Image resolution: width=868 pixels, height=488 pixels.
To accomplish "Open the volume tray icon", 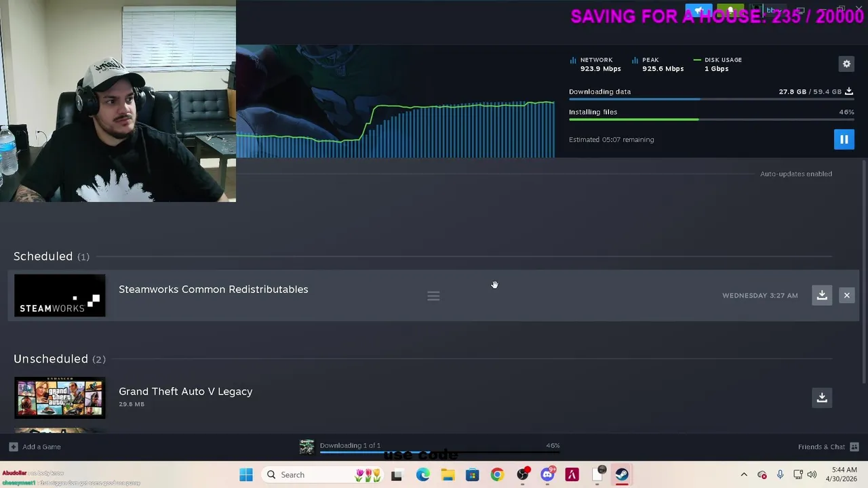I will [x=812, y=474].
